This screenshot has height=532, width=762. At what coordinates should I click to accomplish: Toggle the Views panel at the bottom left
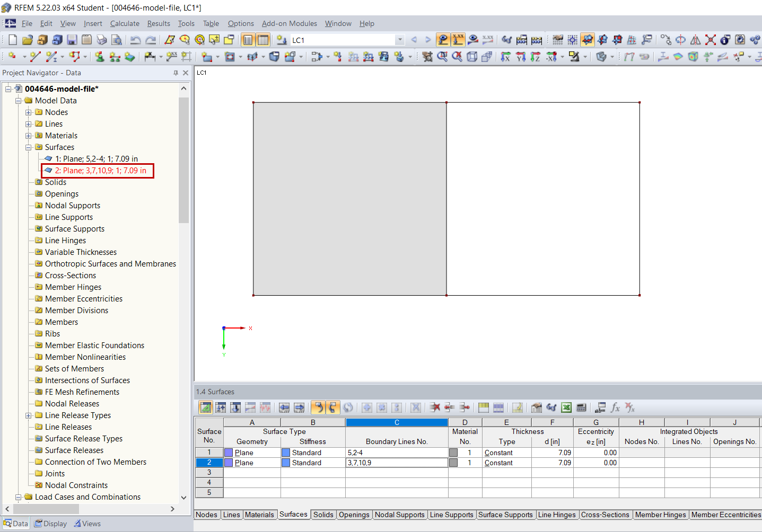87,524
